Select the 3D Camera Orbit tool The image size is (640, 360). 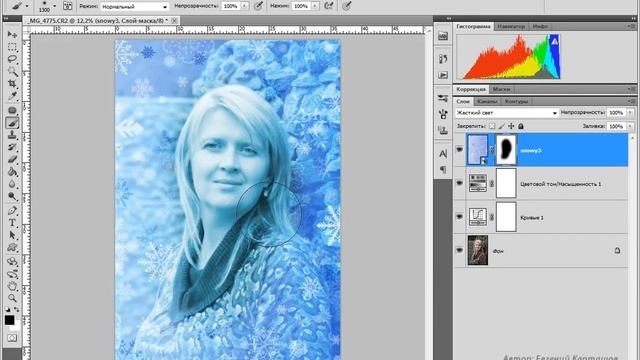click(12, 273)
